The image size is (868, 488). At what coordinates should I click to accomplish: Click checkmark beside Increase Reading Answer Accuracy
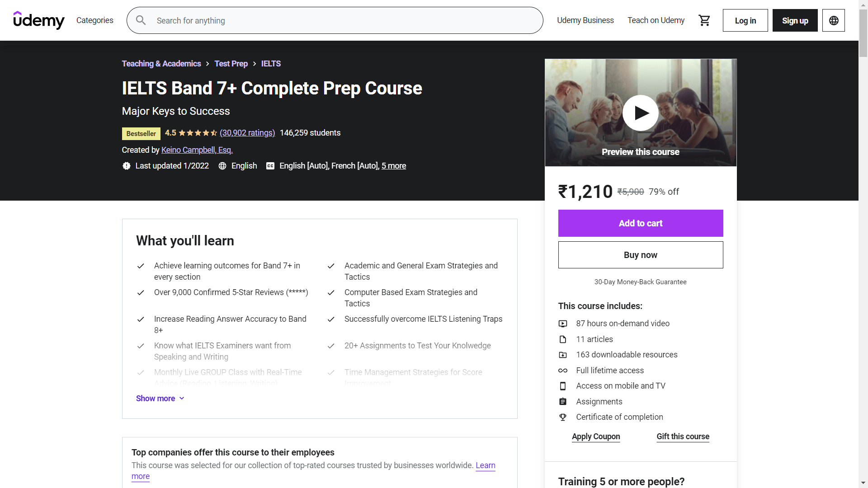tap(141, 319)
